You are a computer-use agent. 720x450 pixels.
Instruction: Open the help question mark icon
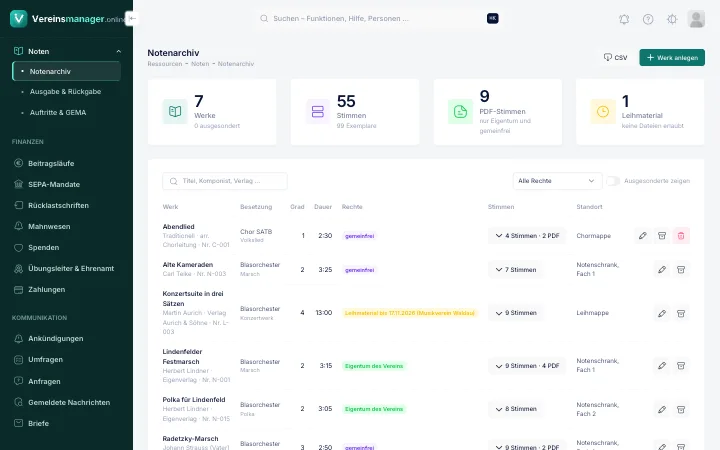648,19
